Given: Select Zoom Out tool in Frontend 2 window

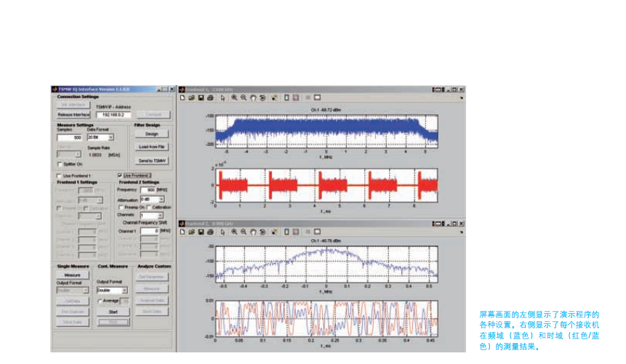Looking at the screenshot, I should tap(244, 232).
